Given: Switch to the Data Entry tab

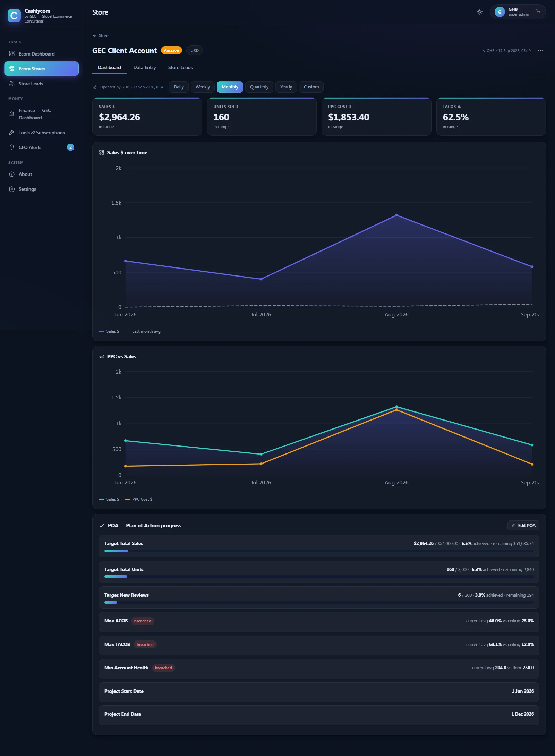Looking at the screenshot, I should point(145,67).
